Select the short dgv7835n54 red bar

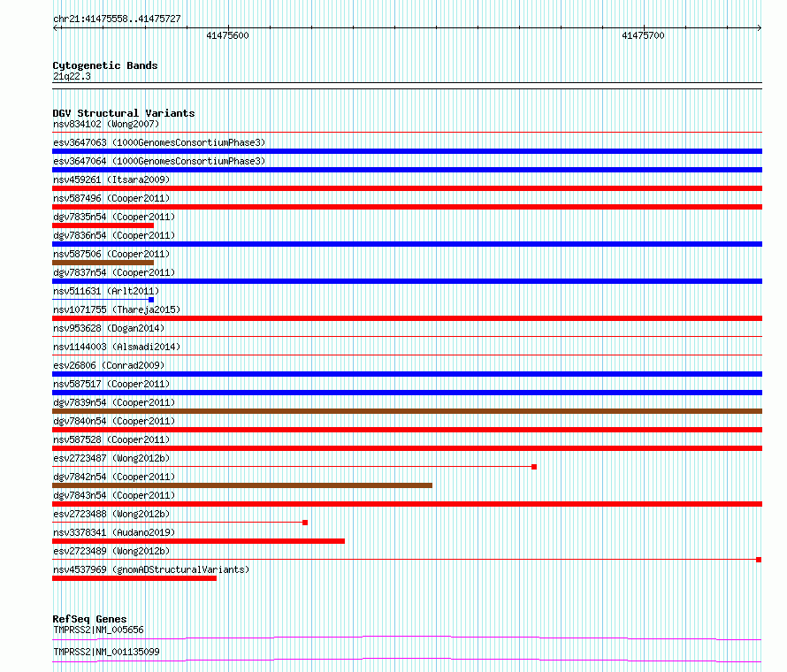click(103, 225)
